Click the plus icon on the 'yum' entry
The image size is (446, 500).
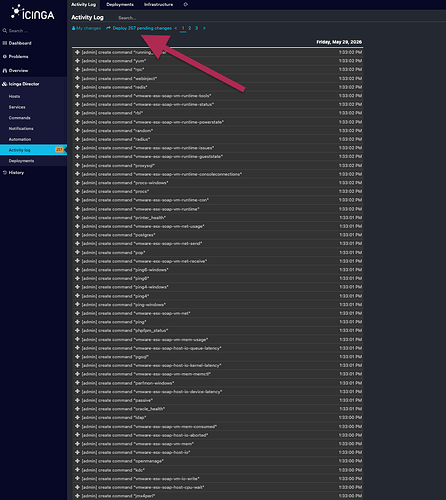pos(77,61)
